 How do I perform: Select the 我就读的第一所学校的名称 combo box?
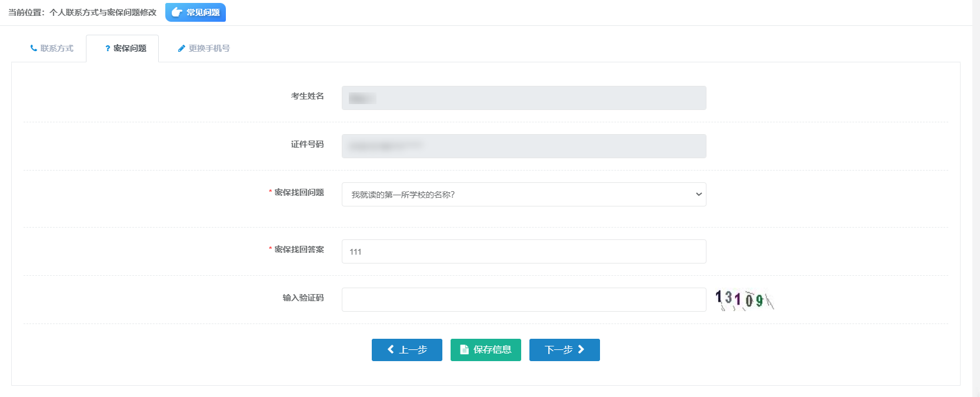tap(524, 194)
